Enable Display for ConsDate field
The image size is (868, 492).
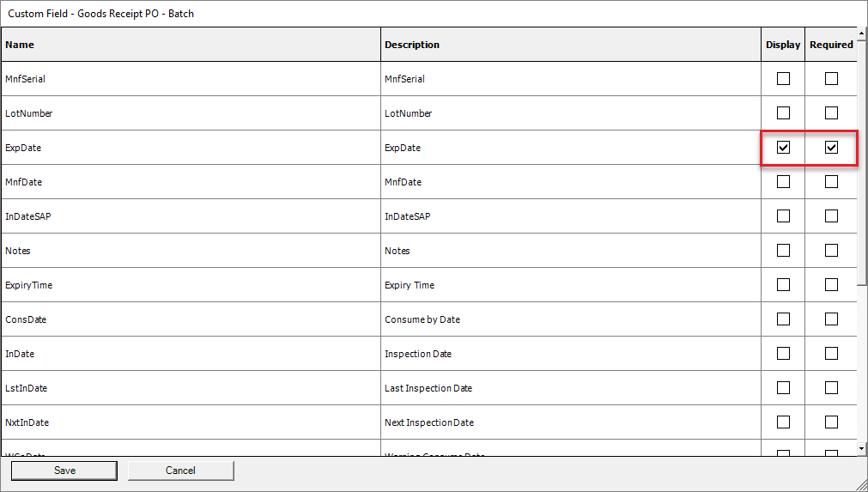point(783,319)
